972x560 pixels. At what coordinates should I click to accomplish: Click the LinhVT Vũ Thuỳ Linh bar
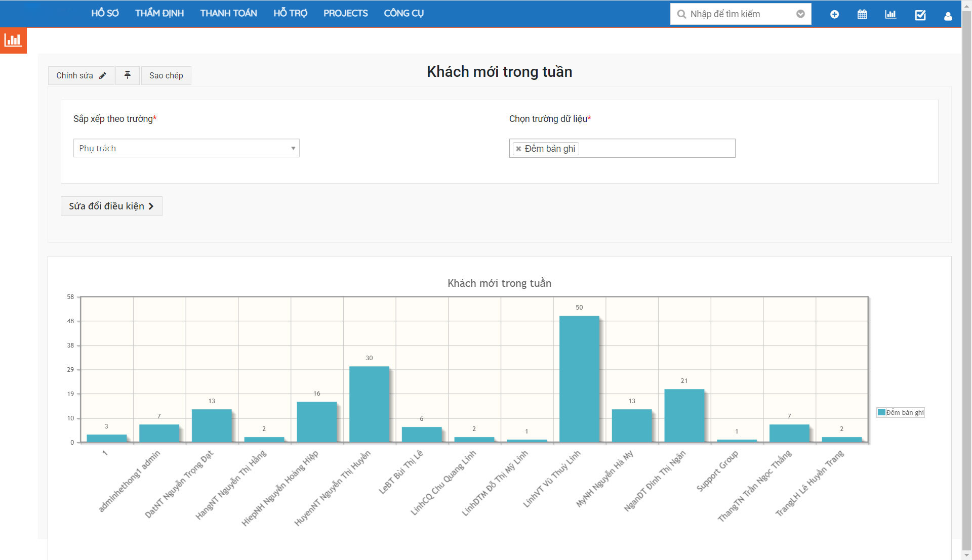(x=579, y=379)
